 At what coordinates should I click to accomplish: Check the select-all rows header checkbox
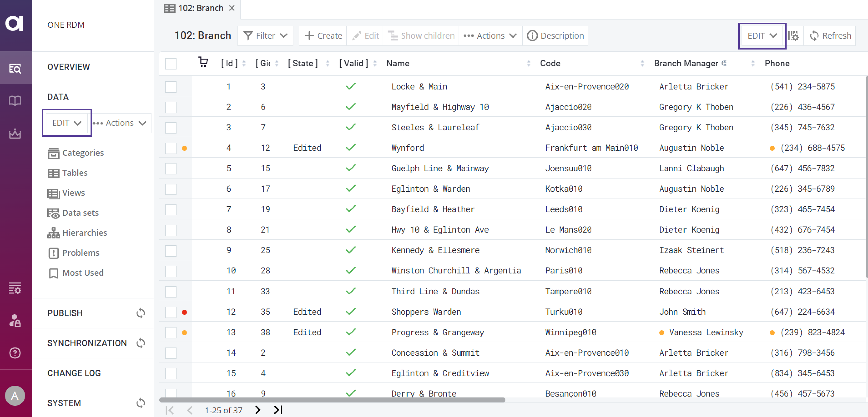tap(171, 64)
